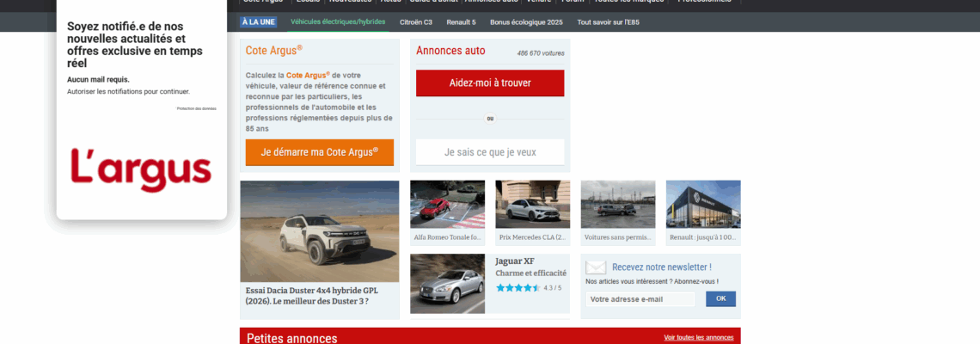Open the Jaguar XF car photo
Image resolution: width=980 pixels, height=344 pixels.
click(447, 283)
